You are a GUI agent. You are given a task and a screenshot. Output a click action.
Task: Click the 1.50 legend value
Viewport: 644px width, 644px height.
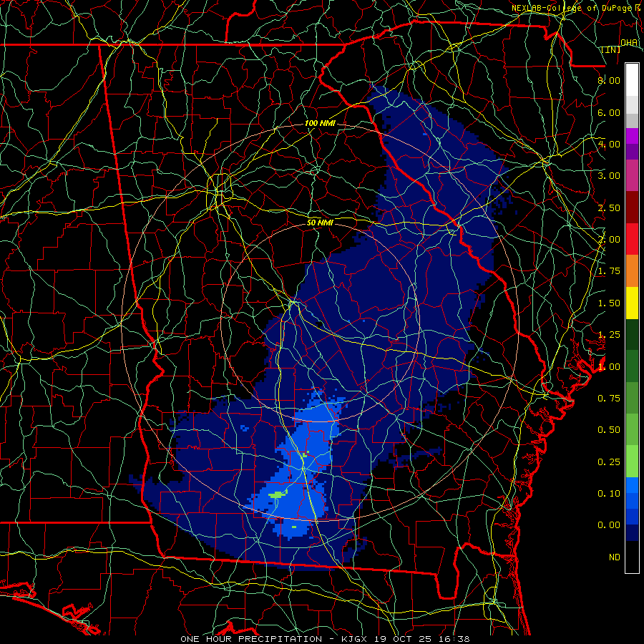coord(609,303)
